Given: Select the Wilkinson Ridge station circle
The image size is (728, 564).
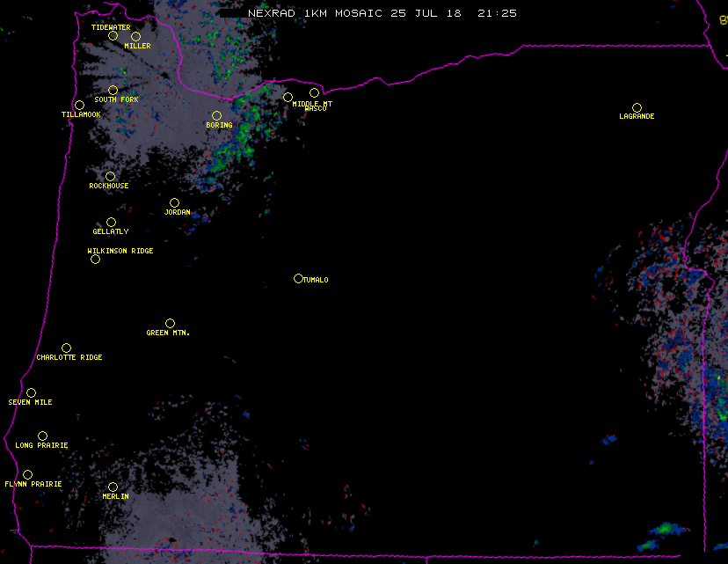Looking at the screenshot, I should [95, 259].
